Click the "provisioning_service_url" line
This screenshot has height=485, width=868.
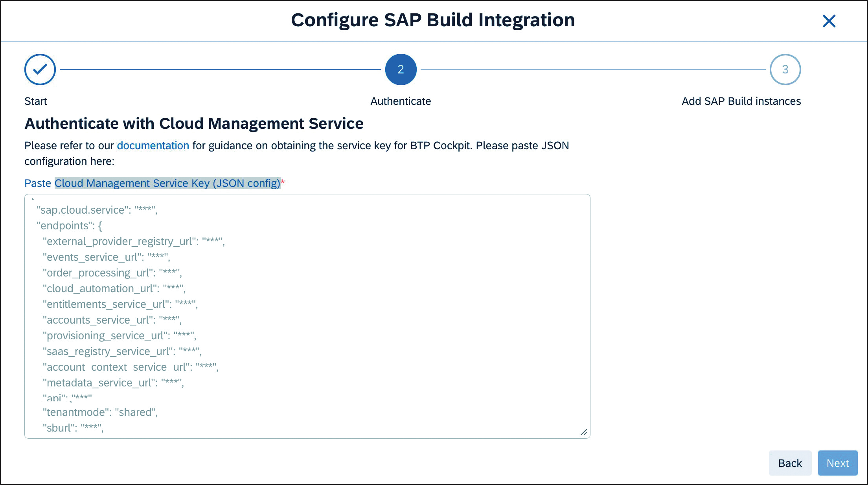tap(120, 336)
